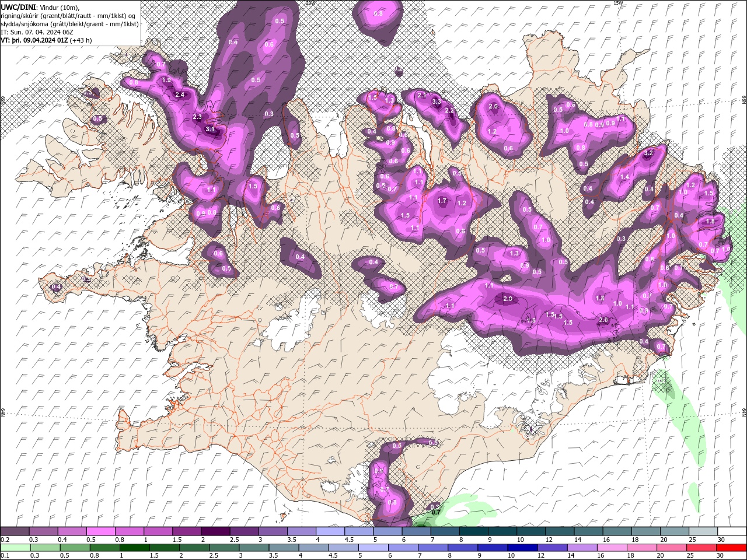
Task: Click the '(+43 h)' forecast offset text
Action: point(81,40)
